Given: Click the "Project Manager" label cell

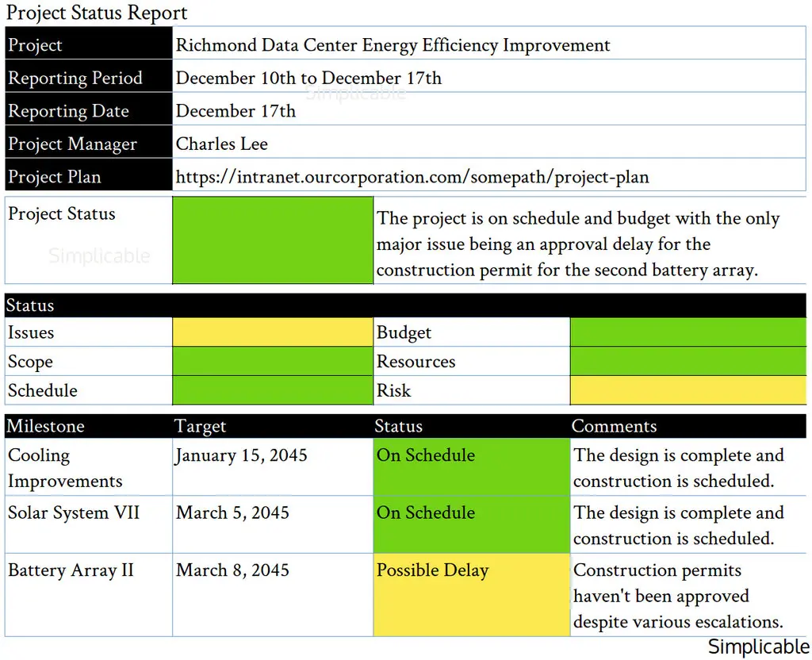Looking at the screenshot, I should 89,142.
